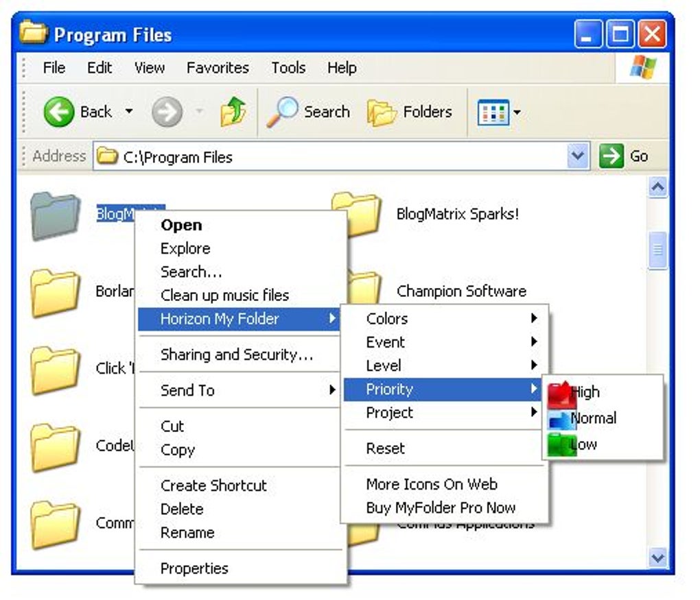Click More Icons On Web

pos(445,484)
